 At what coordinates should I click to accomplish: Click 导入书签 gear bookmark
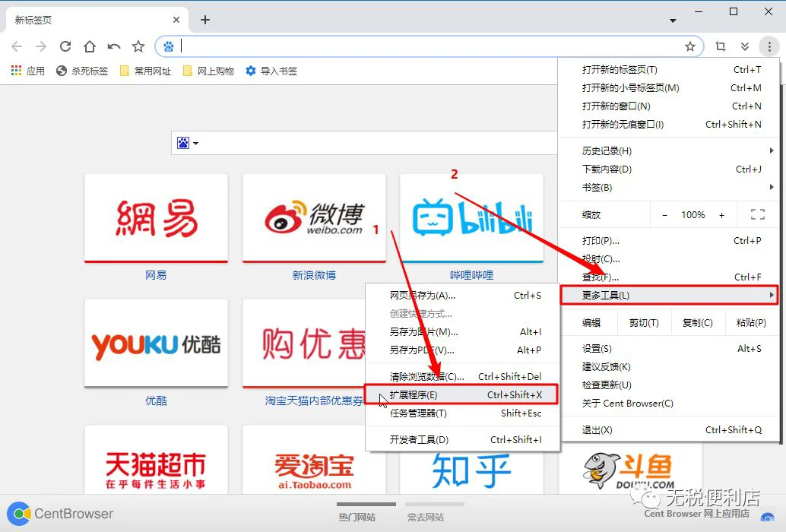coord(271,71)
